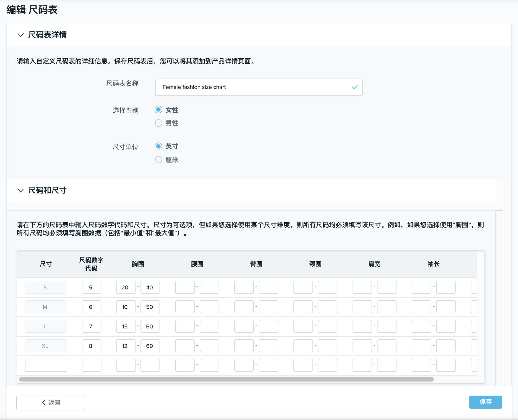The height and width of the screenshot is (420, 518).
Task: Select the chest minimum field for size S
Action: coord(125,287)
